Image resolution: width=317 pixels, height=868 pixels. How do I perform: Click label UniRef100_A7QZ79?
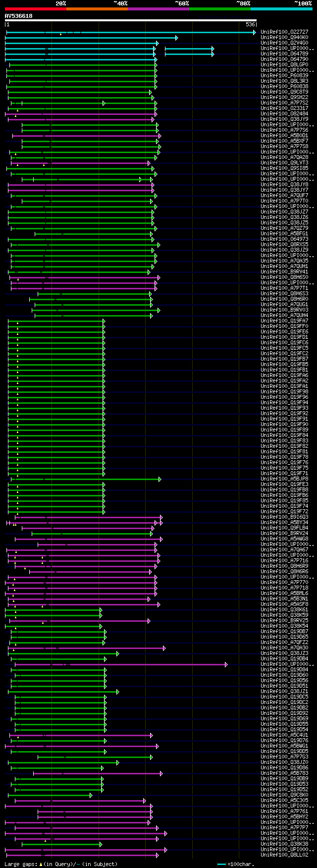click(x=284, y=228)
